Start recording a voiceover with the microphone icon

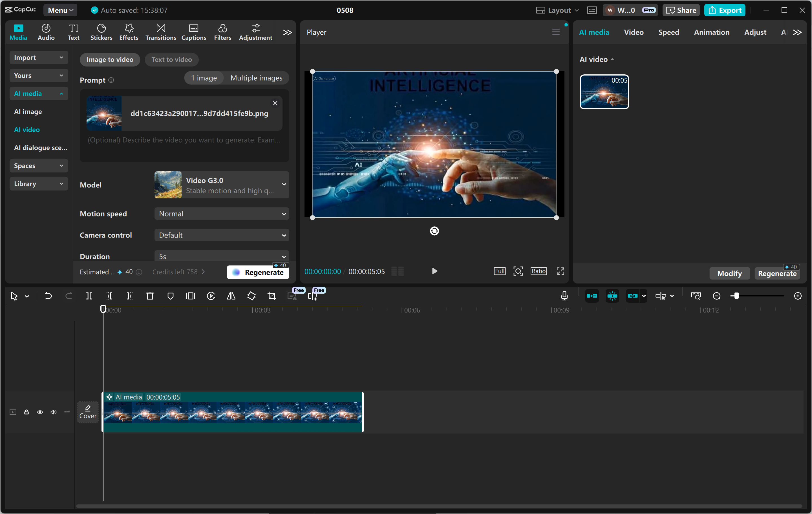click(564, 296)
